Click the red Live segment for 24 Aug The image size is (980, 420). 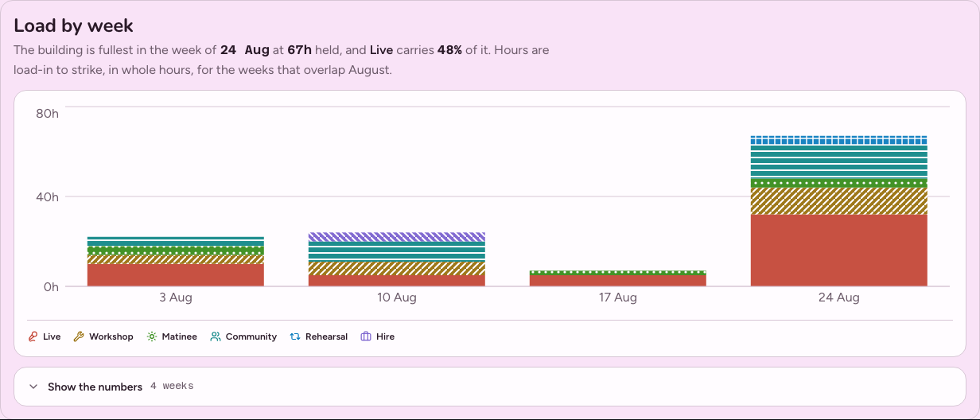839,251
